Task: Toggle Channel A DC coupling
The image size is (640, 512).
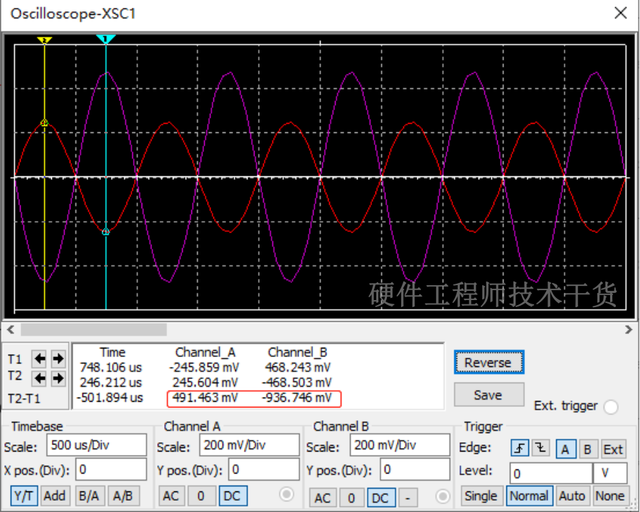Action: click(232, 495)
